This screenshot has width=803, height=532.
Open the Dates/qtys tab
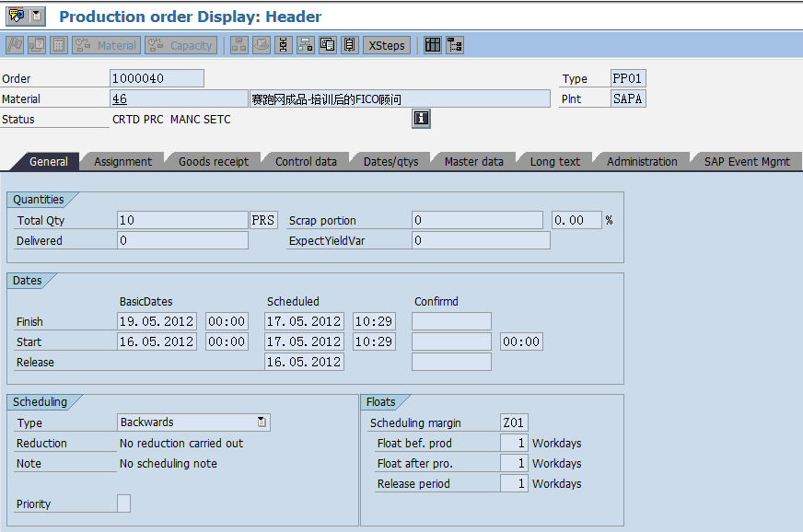tap(390, 162)
